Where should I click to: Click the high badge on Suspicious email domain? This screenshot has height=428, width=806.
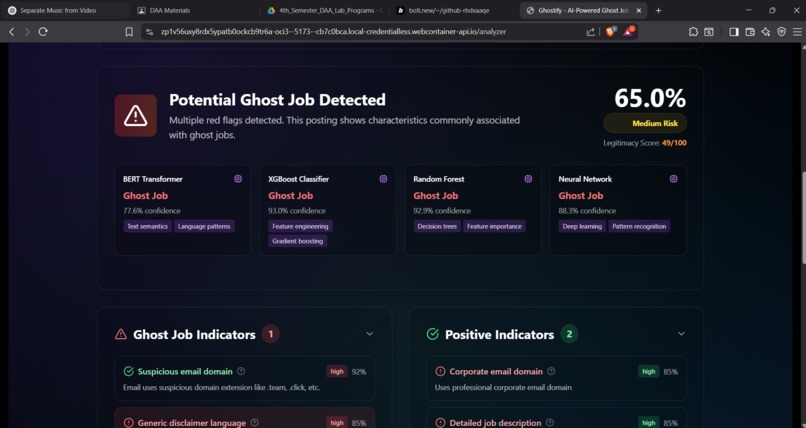click(337, 371)
